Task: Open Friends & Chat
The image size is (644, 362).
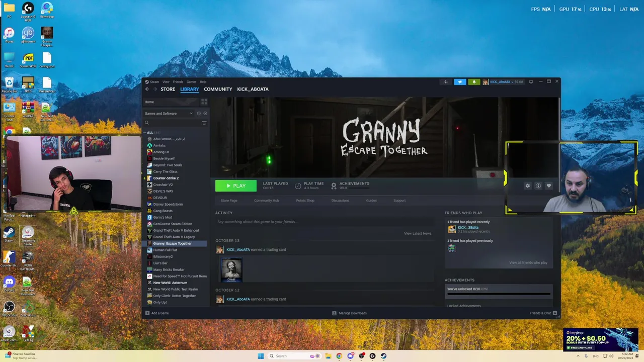Action: 543,313
